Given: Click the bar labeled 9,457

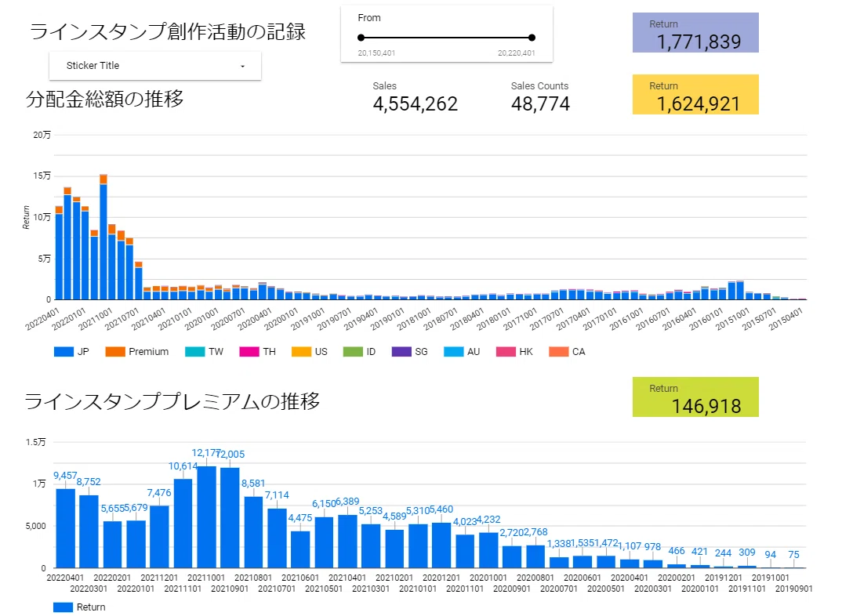Looking at the screenshot, I should click(x=66, y=528).
